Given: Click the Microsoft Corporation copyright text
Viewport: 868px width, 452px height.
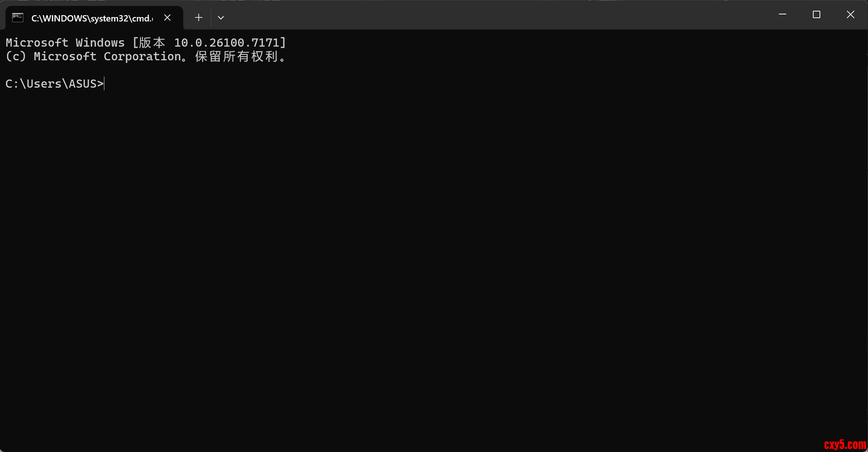Looking at the screenshot, I should tap(107, 56).
